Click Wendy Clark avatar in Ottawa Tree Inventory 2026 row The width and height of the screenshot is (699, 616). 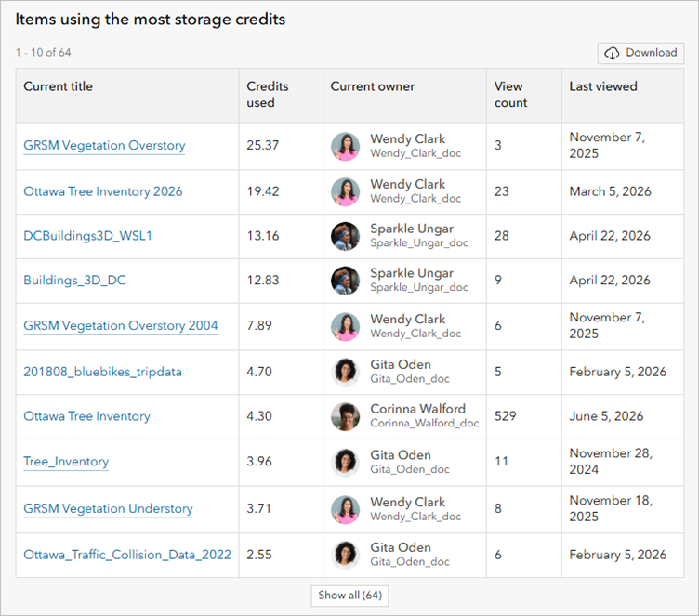click(x=346, y=191)
